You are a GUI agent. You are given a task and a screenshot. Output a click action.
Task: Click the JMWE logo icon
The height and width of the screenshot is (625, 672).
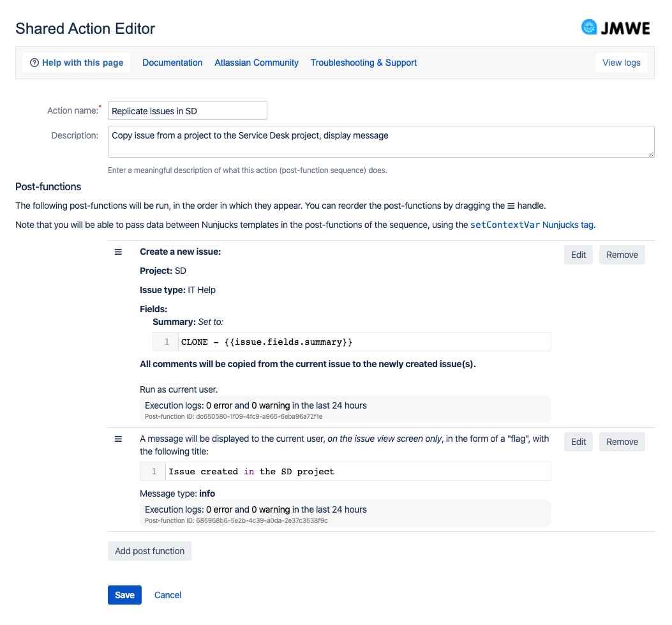pos(588,27)
